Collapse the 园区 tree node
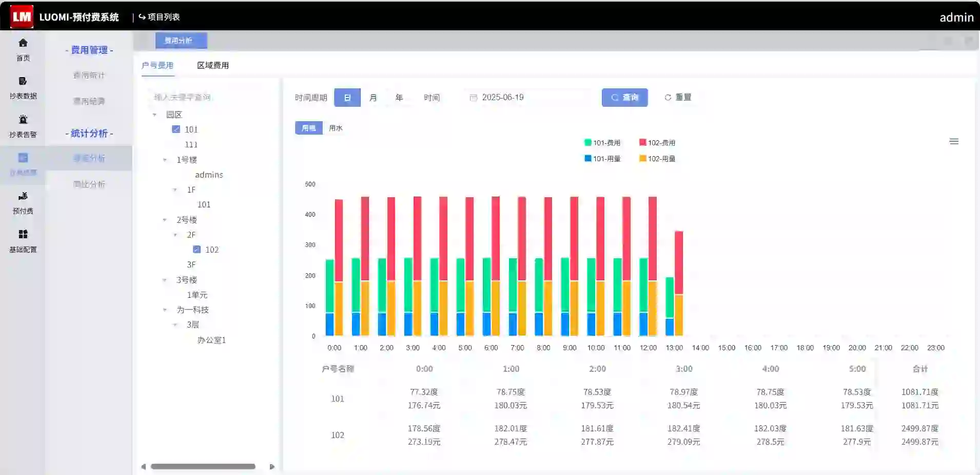Viewport: 980px width, 475px height. [x=155, y=115]
